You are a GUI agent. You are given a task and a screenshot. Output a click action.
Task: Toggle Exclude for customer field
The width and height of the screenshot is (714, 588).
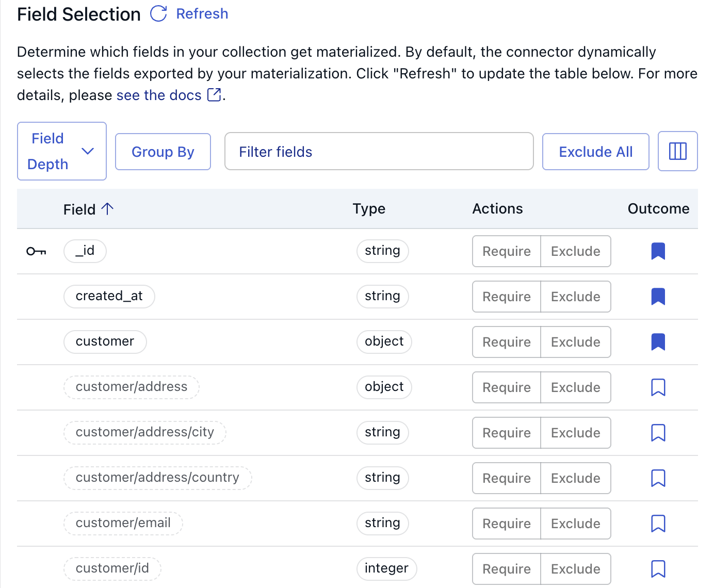point(576,342)
